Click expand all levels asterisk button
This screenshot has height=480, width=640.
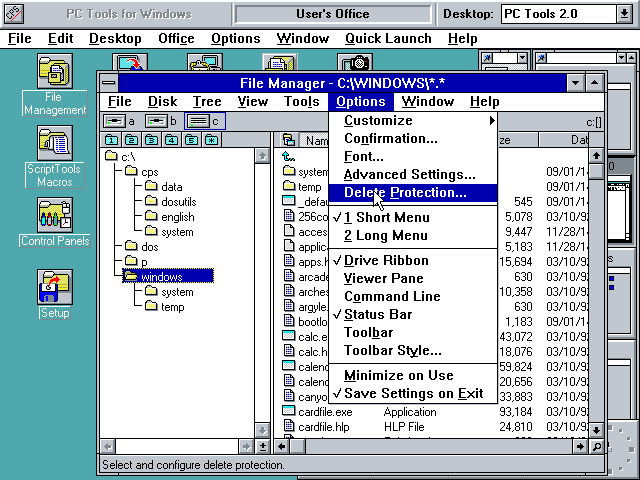pos(211,140)
